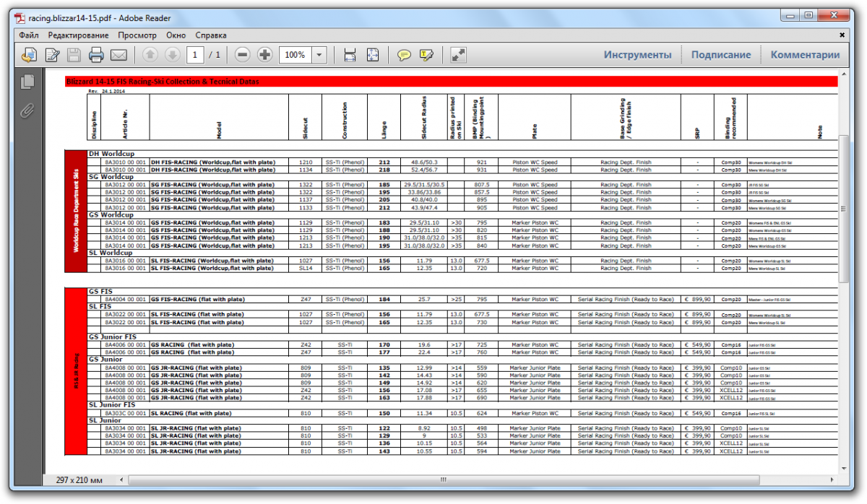Open the Окно menu
The width and height of the screenshot is (867, 504).
pyautogui.click(x=176, y=35)
